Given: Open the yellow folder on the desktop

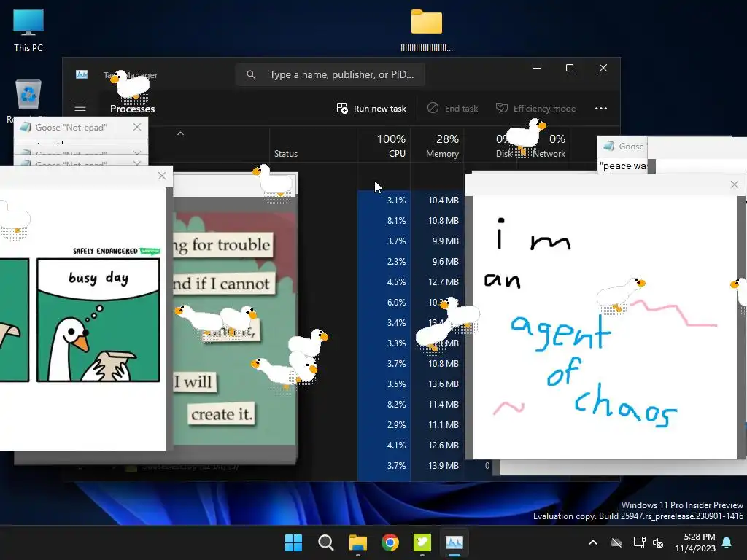Looking at the screenshot, I should pyautogui.click(x=426, y=30).
